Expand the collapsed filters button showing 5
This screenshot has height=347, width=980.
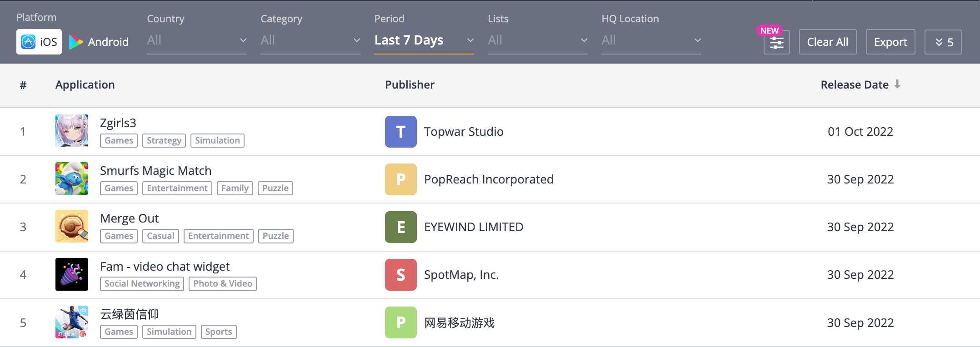[943, 42]
